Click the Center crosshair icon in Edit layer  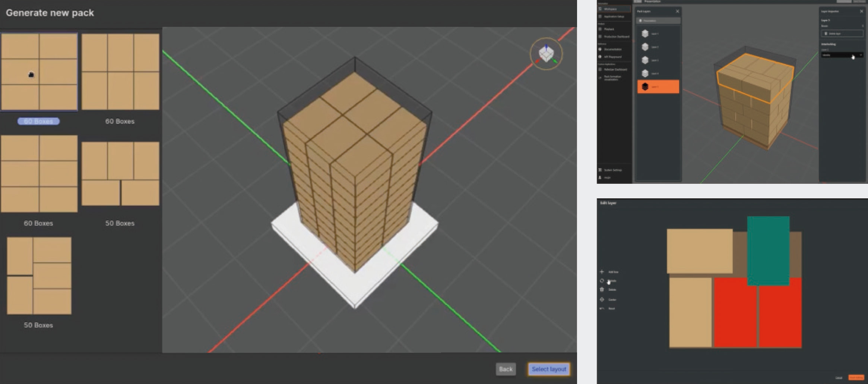602,299
